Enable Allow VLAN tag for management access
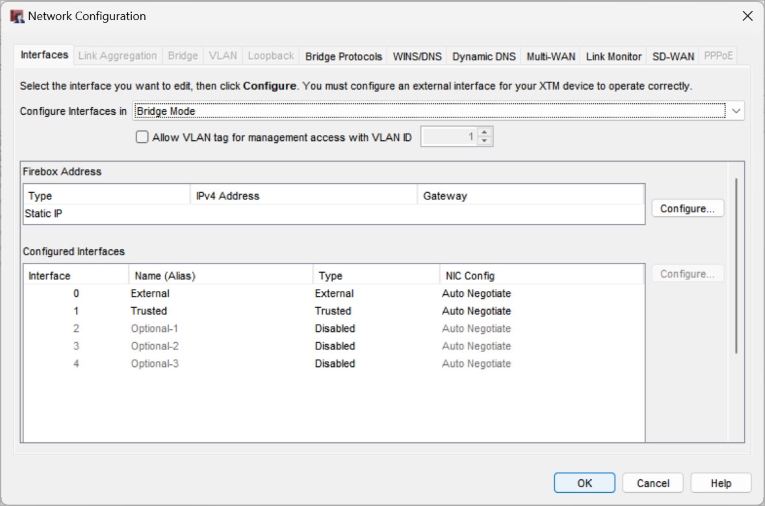Screen dimensions: 765x506 coord(142,137)
